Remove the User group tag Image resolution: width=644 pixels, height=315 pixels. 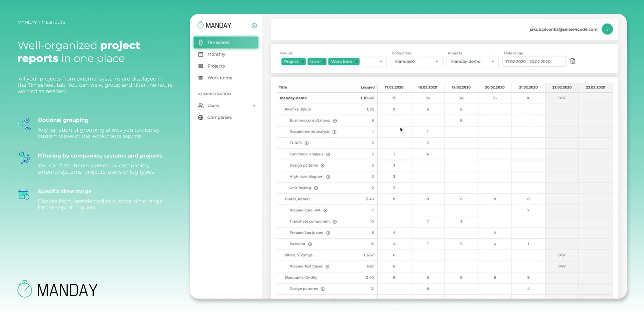coord(323,62)
